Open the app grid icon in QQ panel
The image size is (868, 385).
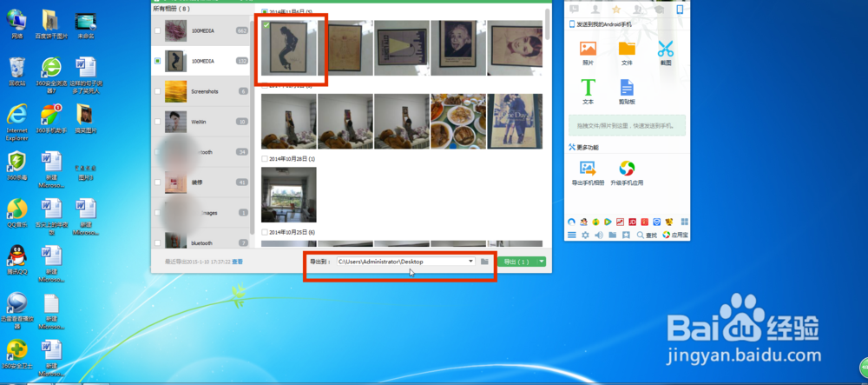685,222
